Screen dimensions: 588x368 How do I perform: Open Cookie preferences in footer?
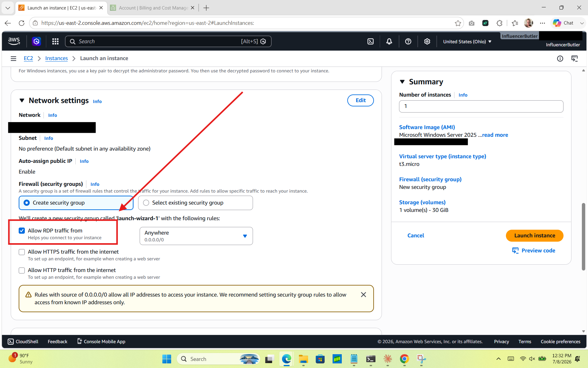pyautogui.click(x=560, y=342)
